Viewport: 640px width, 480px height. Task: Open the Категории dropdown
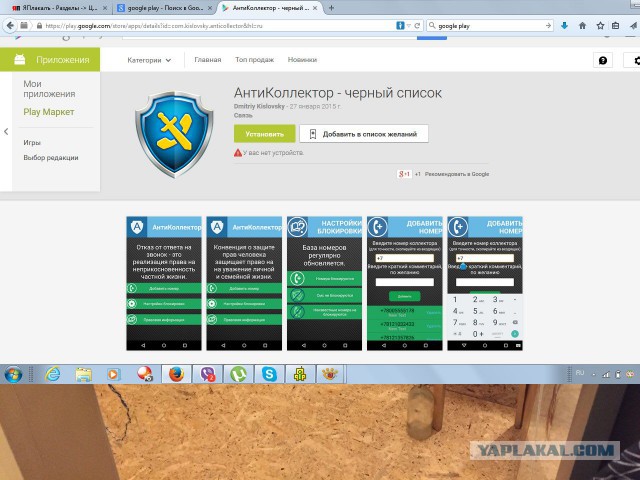(x=149, y=60)
